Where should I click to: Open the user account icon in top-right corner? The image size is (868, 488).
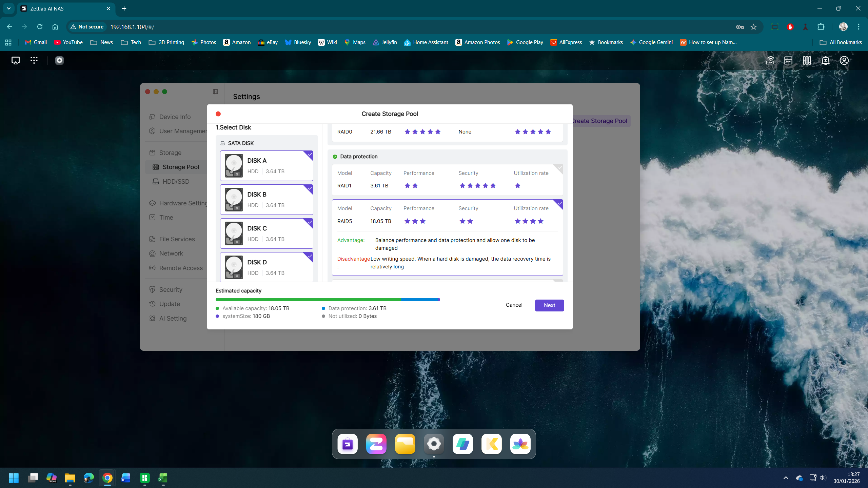pos(844,60)
